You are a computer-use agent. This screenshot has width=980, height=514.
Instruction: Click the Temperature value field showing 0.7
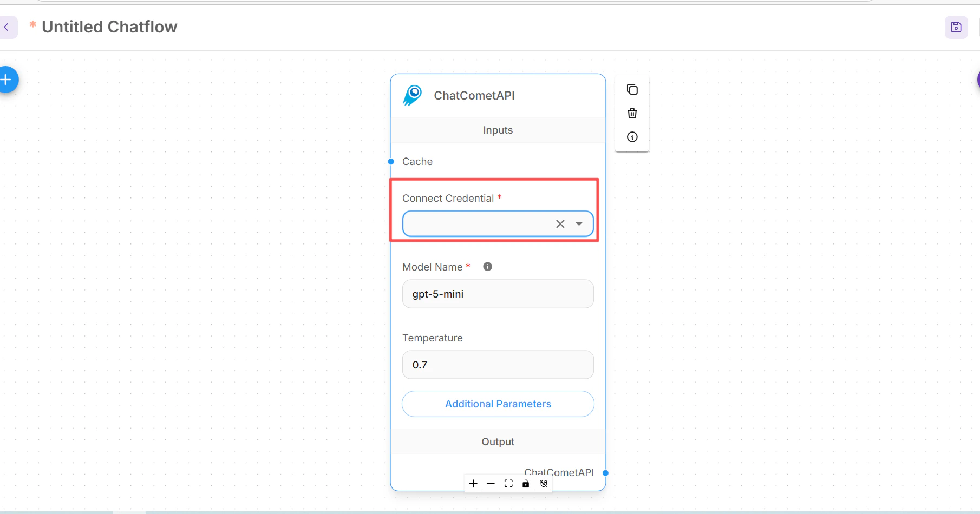(x=498, y=364)
